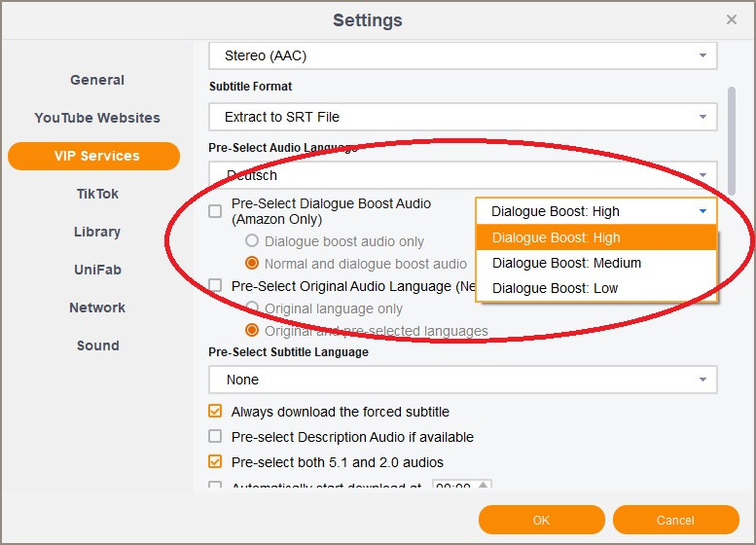The height and width of the screenshot is (545, 756).
Task: Enable Pre-Select Dialogue Boost Audio checkbox
Action: coord(215,211)
